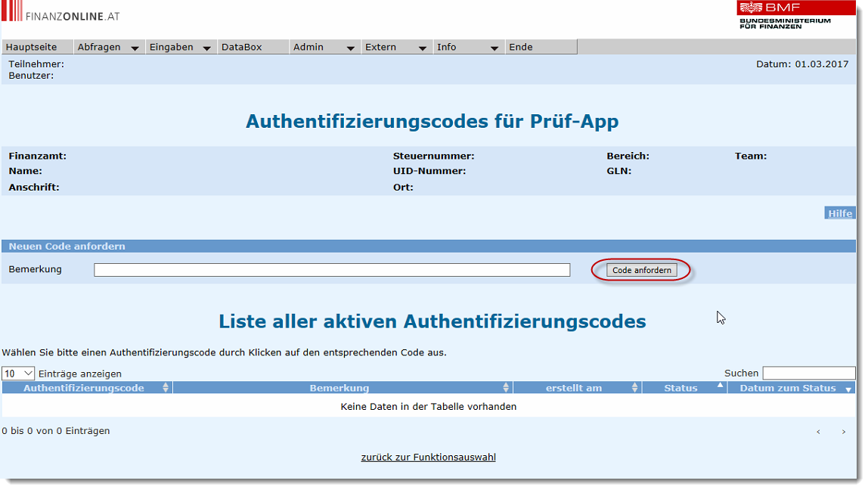Click sort arrow on Datum zum Status column

click(848, 389)
